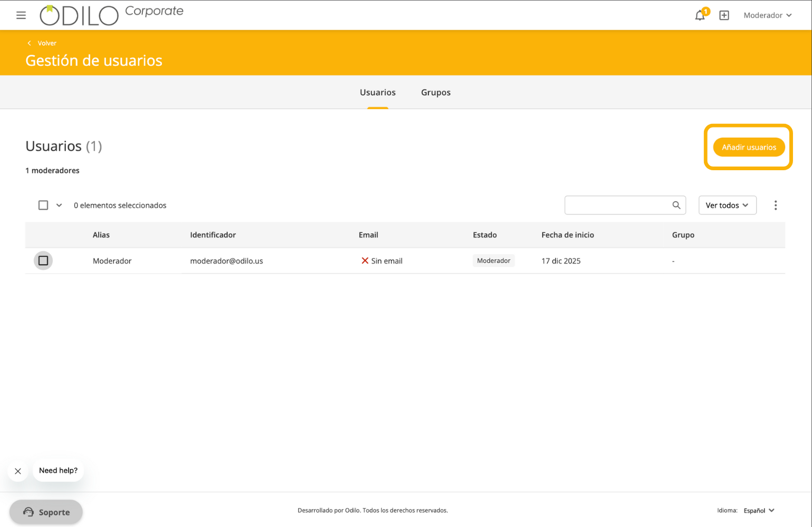
Task: Close the Need help popup
Action: pyautogui.click(x=18, y=471)
